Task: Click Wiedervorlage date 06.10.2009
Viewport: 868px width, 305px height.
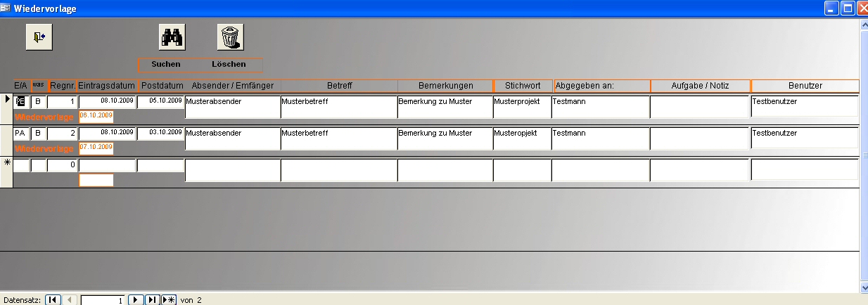Action: pyautogui.click(x=96, y=116)
